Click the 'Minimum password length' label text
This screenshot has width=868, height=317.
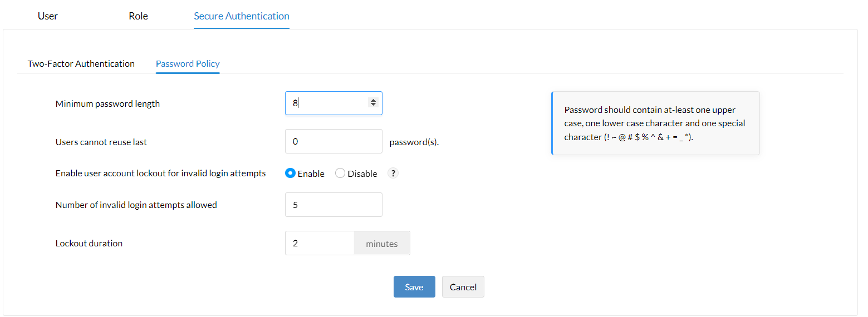click(107, 103)
